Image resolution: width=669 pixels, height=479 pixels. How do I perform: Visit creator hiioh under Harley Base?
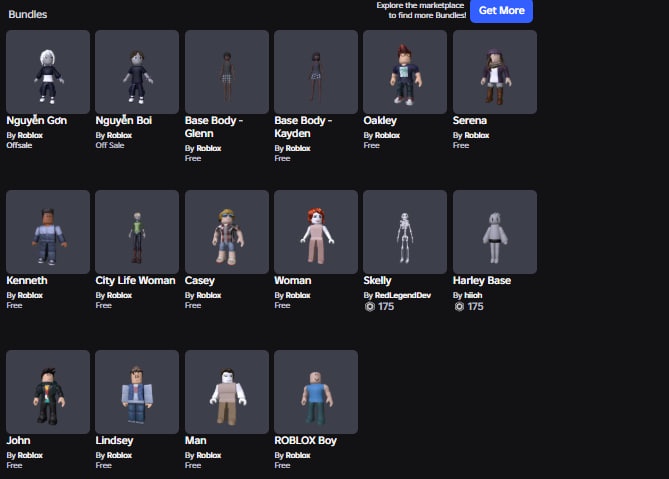(x=473, y=295)
